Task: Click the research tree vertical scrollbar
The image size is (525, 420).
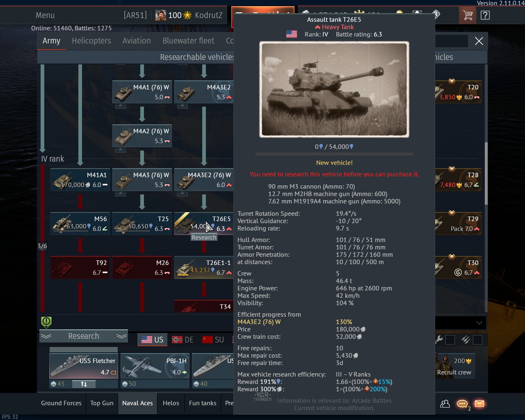Action: (486, 173)
